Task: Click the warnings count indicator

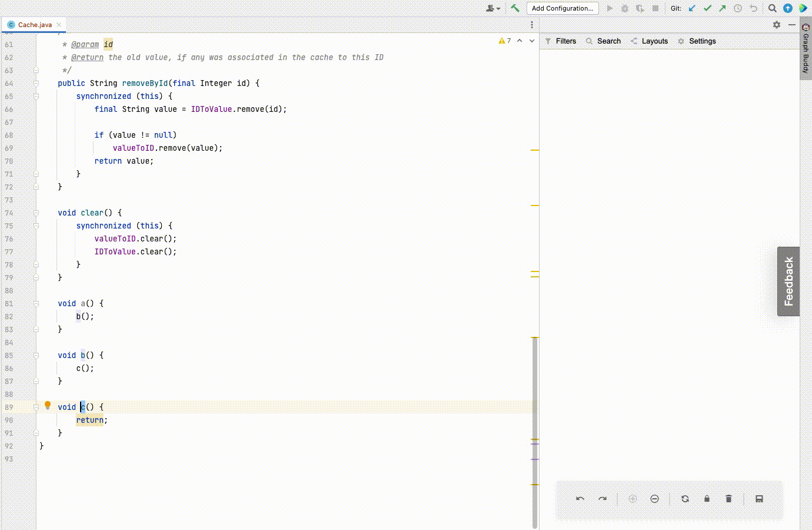Action: [505, 41]
